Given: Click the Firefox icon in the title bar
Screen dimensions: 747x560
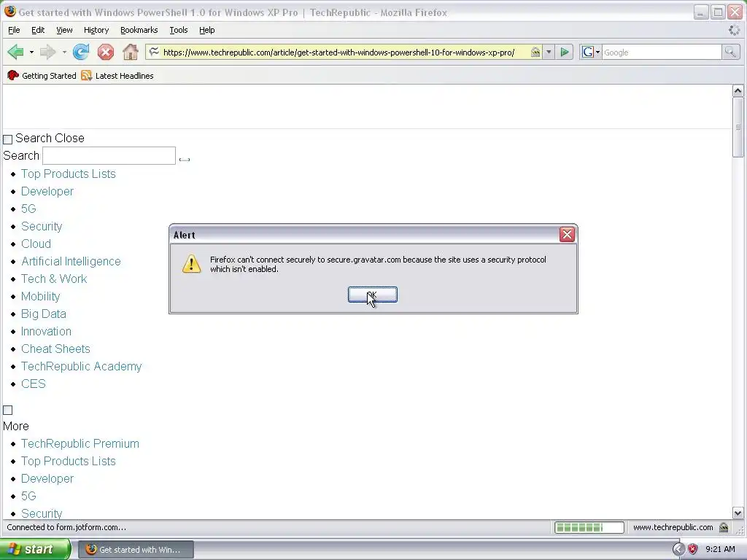Looking at the screenshot, I should pyautogui.click(x=10, y=12).
